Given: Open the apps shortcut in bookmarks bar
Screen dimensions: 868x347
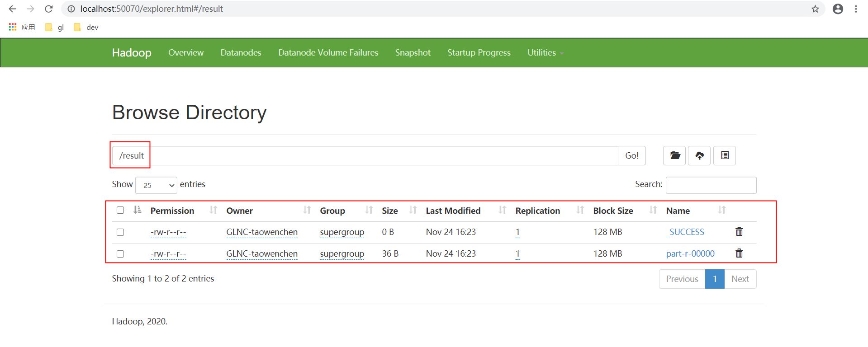Looking at the screenshot, I should [22, 27].
